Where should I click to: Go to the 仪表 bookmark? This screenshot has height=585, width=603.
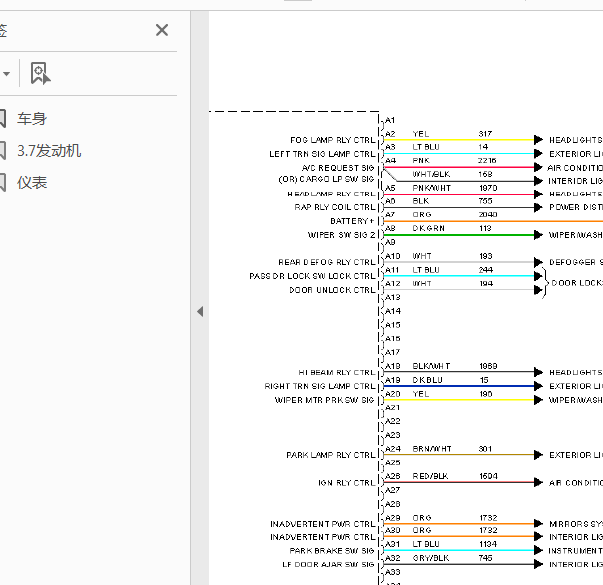(32, 182)
